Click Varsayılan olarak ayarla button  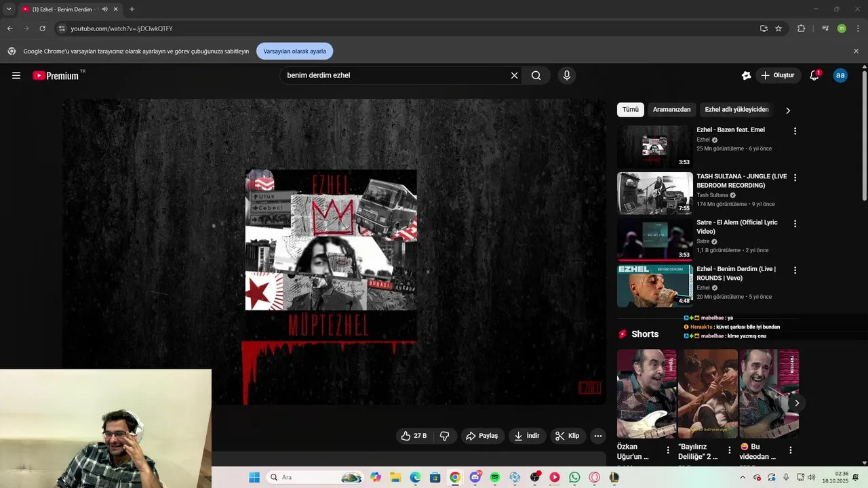(295, 51)
